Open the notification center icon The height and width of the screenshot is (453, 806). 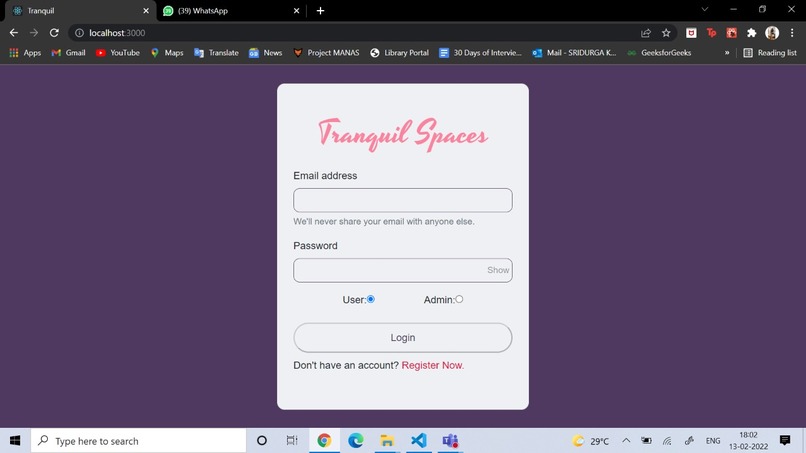pyautogui.click(x=785, y=440)
